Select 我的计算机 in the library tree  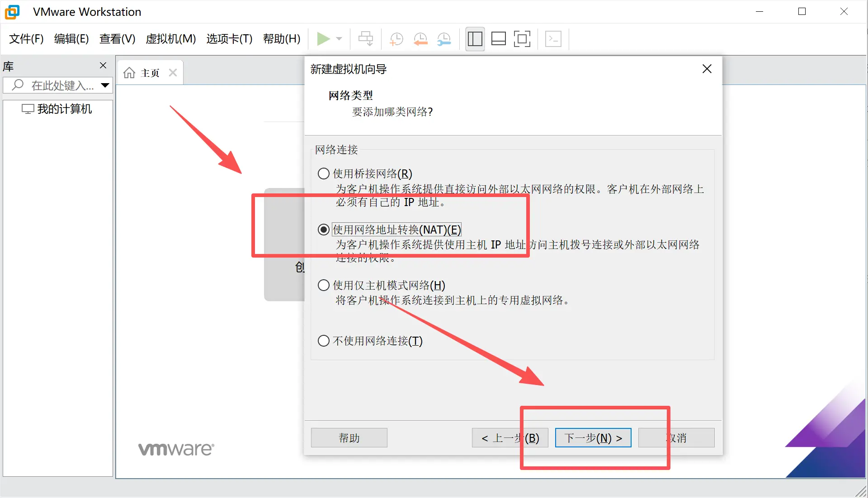(64, 109)
